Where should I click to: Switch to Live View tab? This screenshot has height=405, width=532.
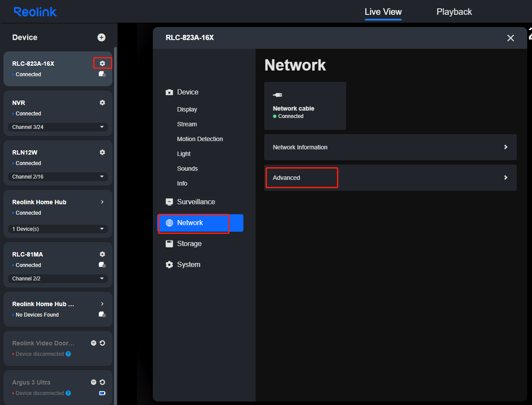coord(383,12)
